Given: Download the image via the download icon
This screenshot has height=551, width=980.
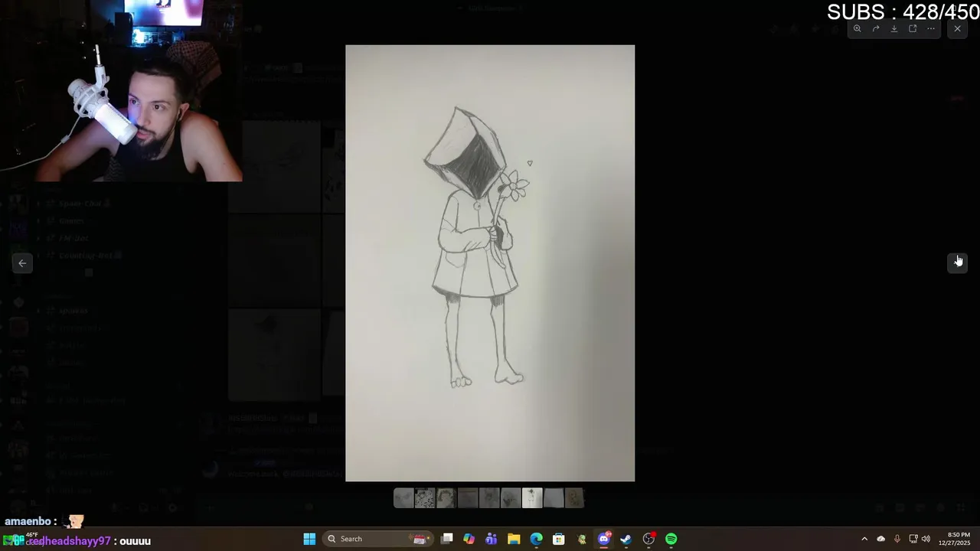Looking at the screenshot, I should tap(894, 29).
